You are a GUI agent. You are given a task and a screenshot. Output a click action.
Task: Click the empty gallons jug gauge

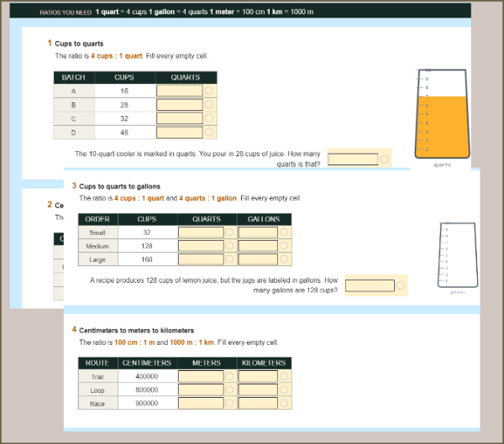[458, 255]
